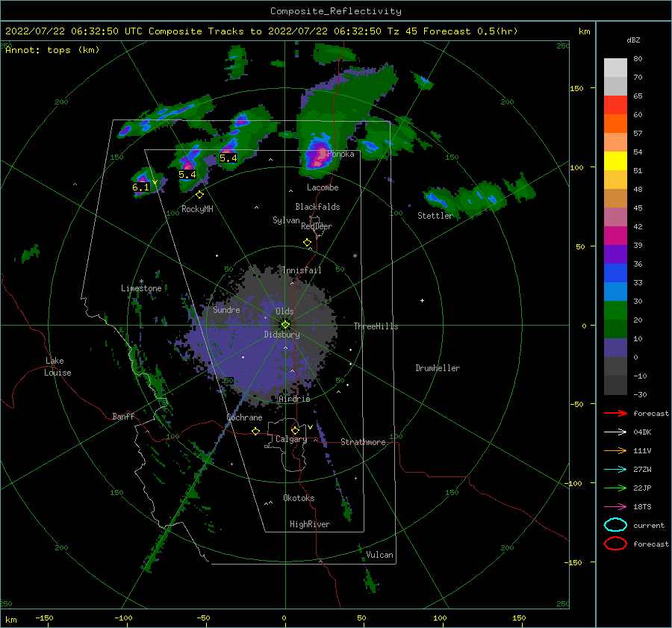Select the Airdrie label
672x628 pixels.
294,399
